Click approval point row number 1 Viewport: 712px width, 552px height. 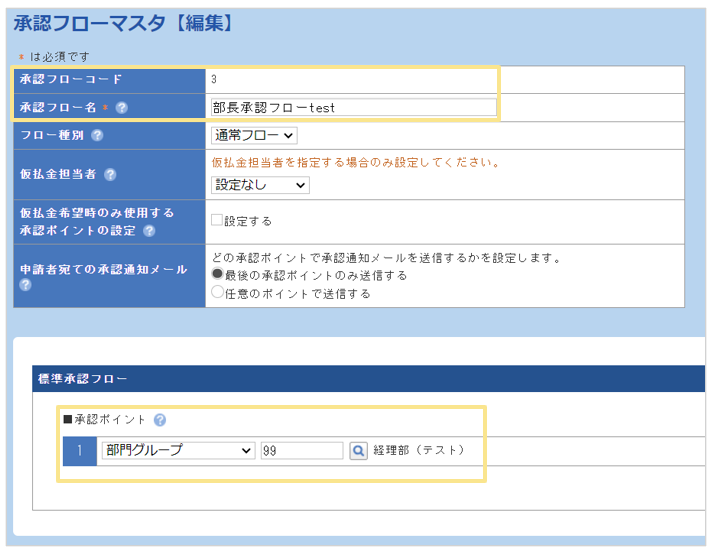click(x=80, y=451)
